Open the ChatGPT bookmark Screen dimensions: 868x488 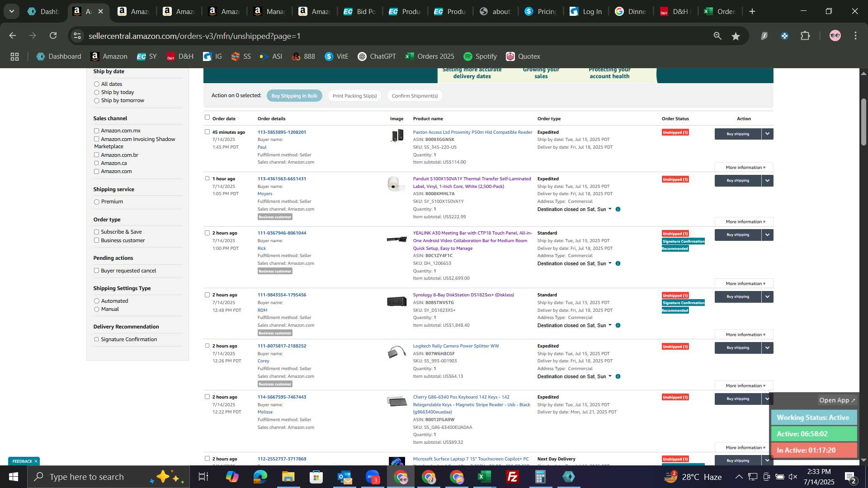[377, 56]
